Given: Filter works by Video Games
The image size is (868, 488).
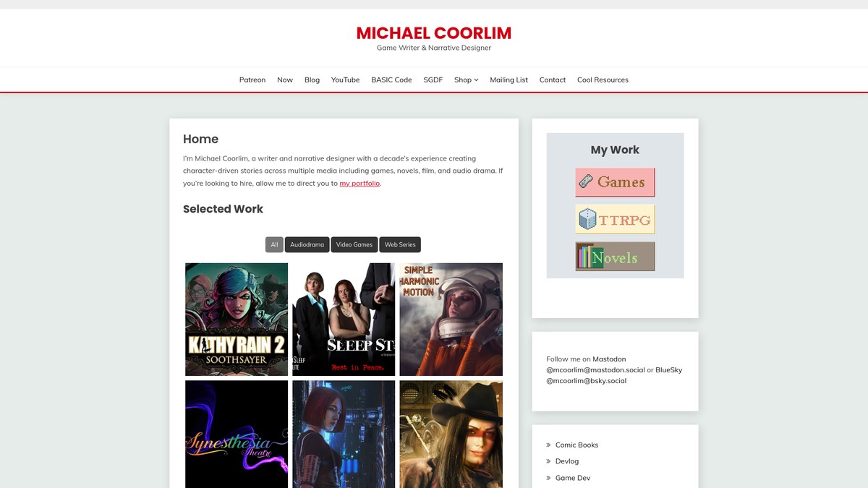Looking at the screenshot, I should [x=354, y=244].
